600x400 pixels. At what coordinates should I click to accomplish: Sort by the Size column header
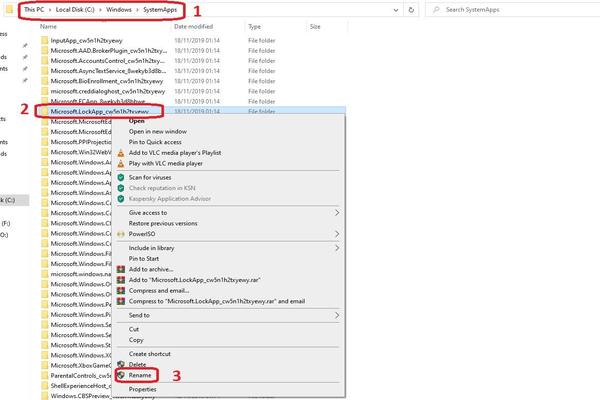315,26
